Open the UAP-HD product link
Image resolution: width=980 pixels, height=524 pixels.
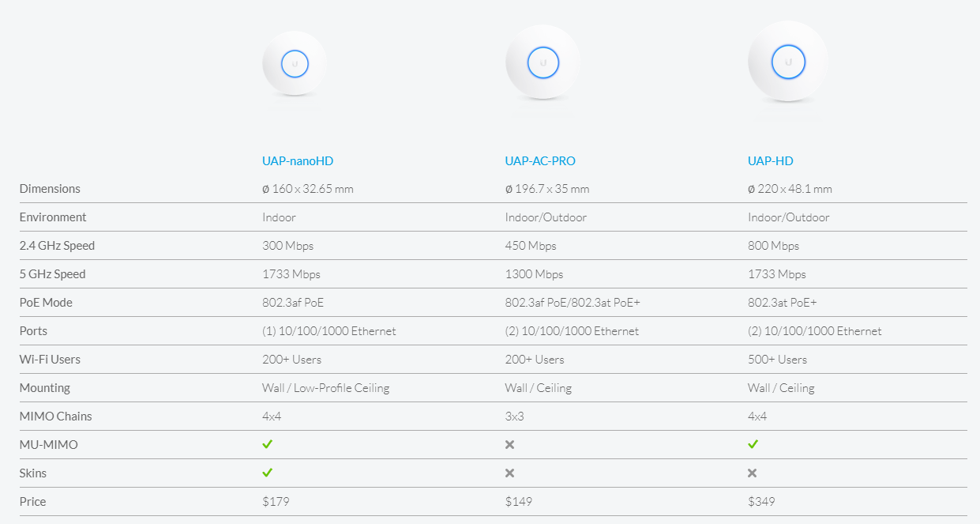[770, 161]
